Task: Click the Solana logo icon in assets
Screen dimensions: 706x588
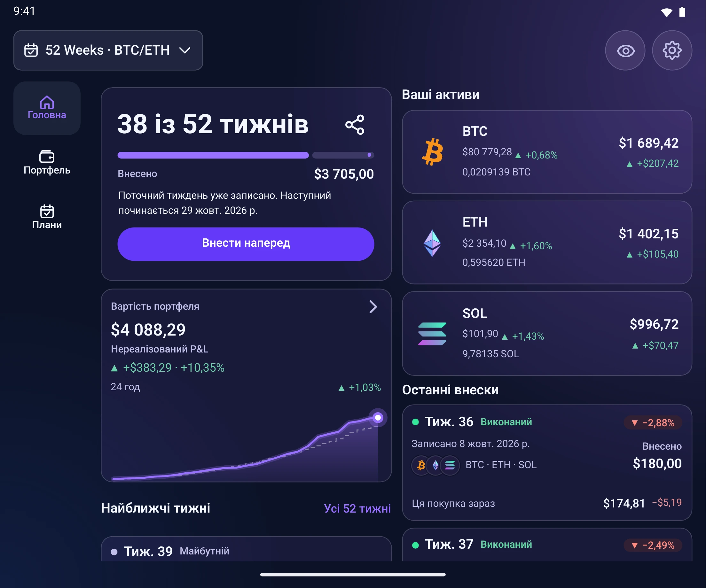Action: pos(432,334)
